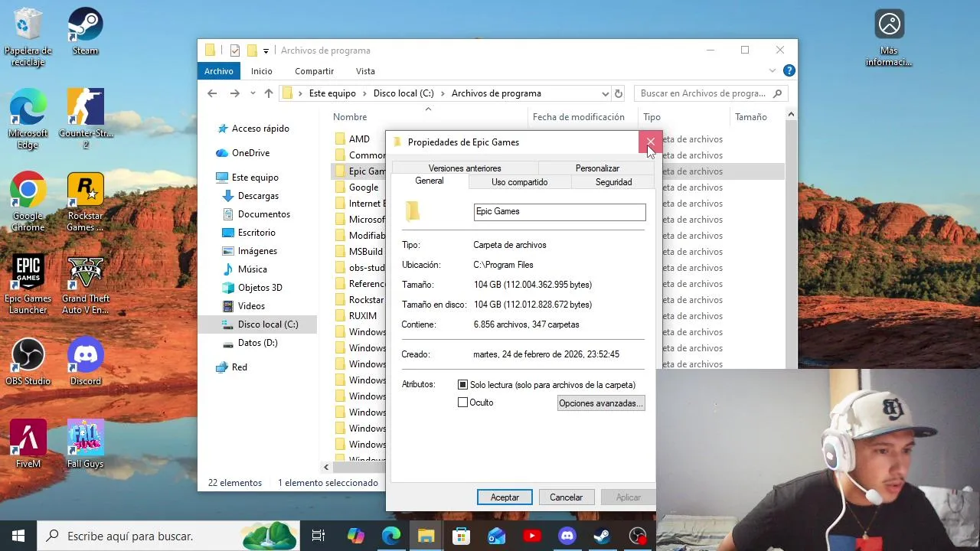The image size is (980, 551).
Task: Open Windows Start menu
Action: pyautogui.click(x=18, y=536)
